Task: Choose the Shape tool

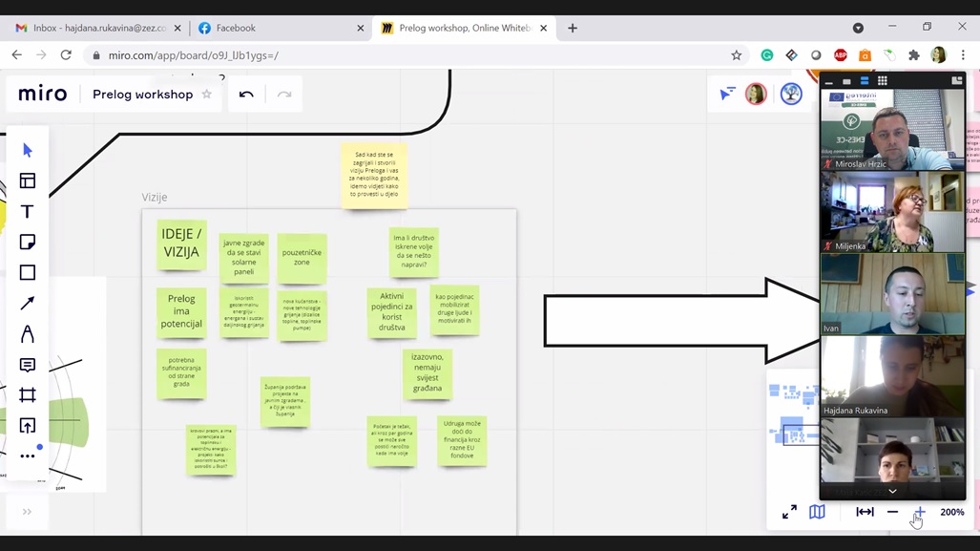Action: [27, 273]
